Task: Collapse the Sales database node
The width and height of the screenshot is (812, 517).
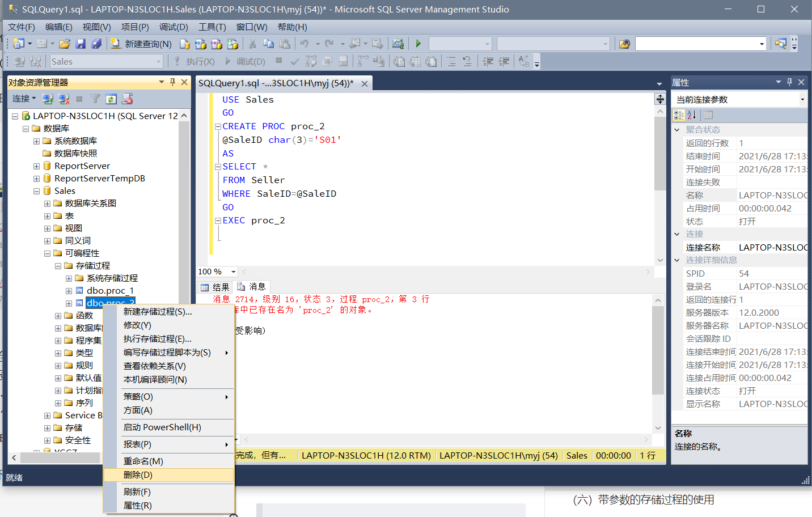Action: pyautogui.click(x=36, y=191)
